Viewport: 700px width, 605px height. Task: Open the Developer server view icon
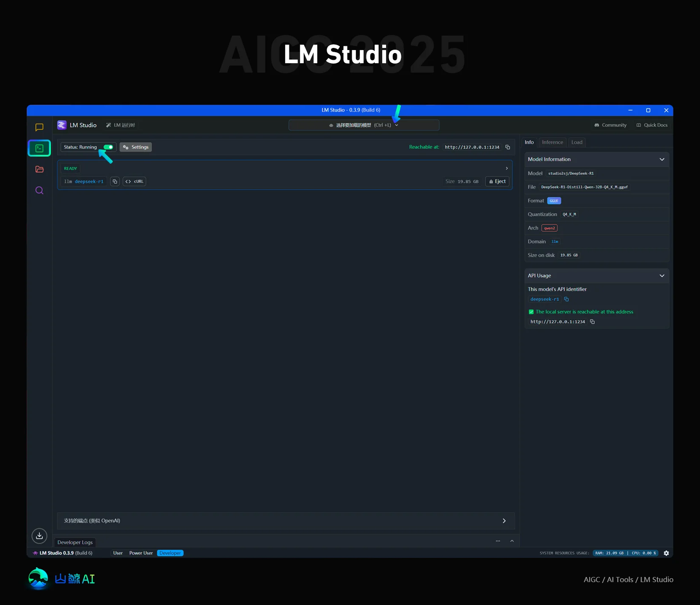[39, 148]
